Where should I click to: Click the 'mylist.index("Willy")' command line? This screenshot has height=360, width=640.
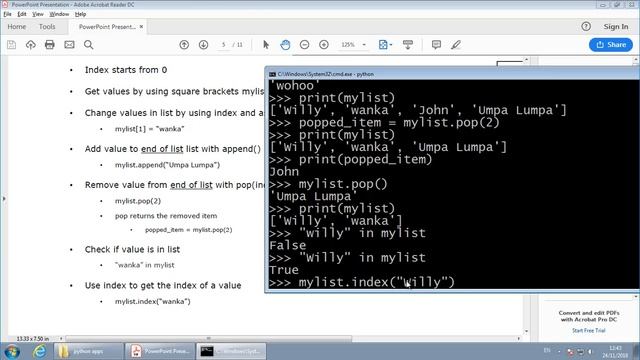pyautogui.click(x=362, y=282)
